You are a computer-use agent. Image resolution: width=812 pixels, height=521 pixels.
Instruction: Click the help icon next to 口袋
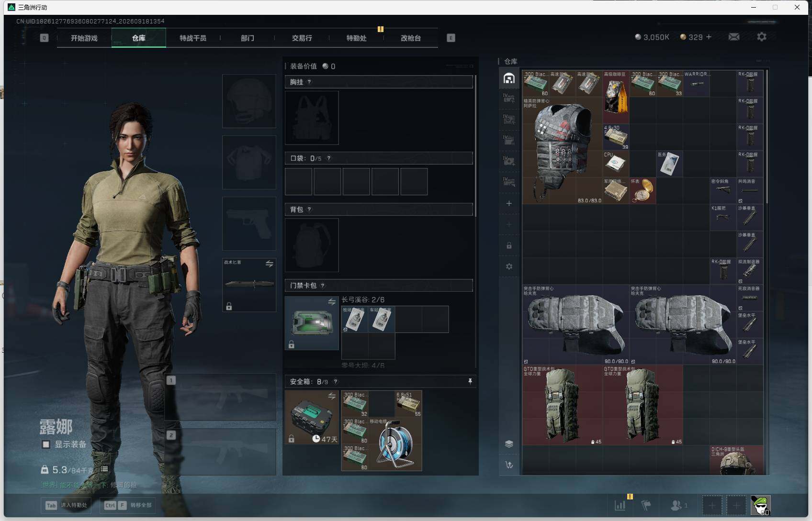[328, 158]
